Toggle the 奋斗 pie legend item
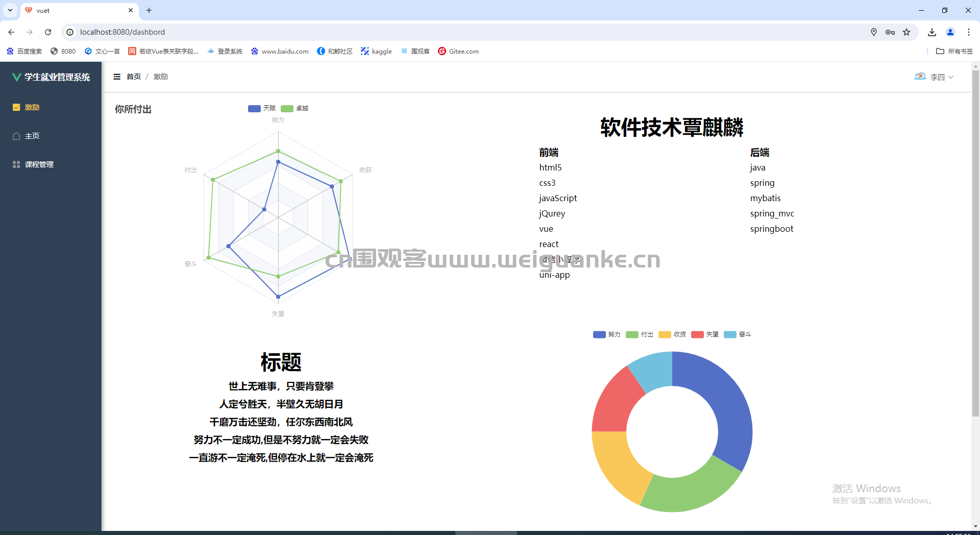The height and width of the screenshot is (535, 980). pyautogui.click(x=738, y=334)
